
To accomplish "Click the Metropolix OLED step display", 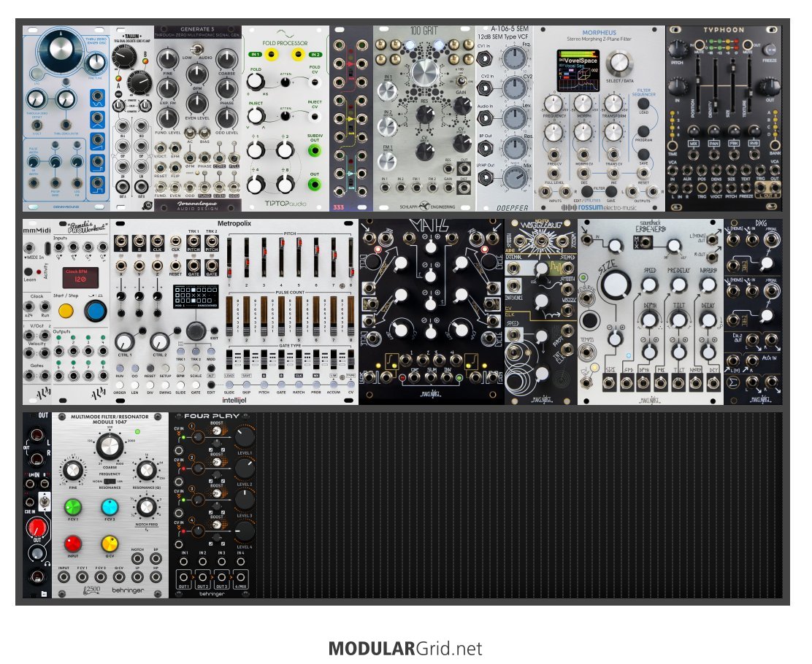I will click(x=196, y=298).
